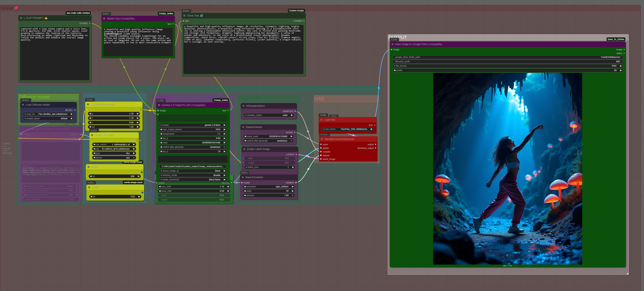644x291 pixels.
Task: Click the google_drive_folder_path input field
Action: click(507, 57)
